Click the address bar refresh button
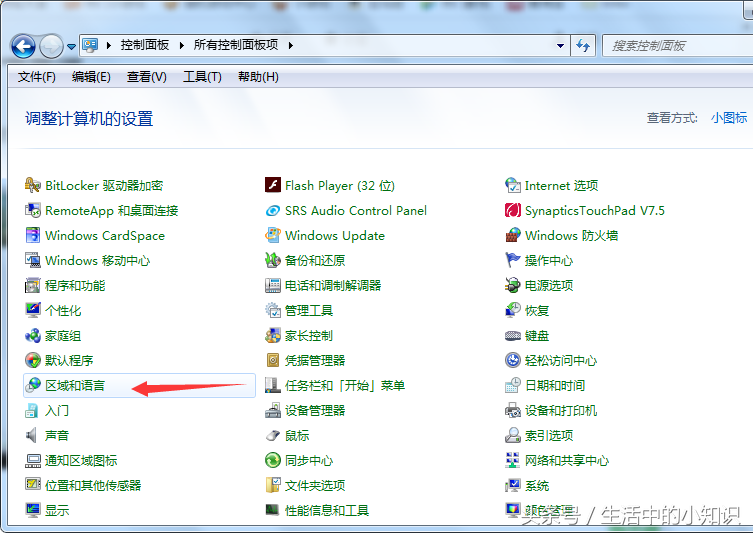Image resolution: width=753 pixels, height=533 pixels. (583, 46)
